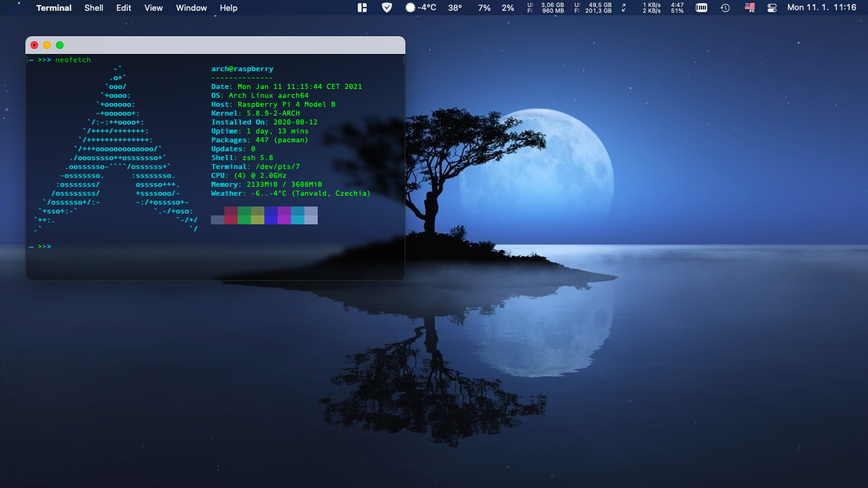The height and width of the screenshot is (488, 868).
Task: Click the arch@raspberry title line
Action: click(242, 69)
